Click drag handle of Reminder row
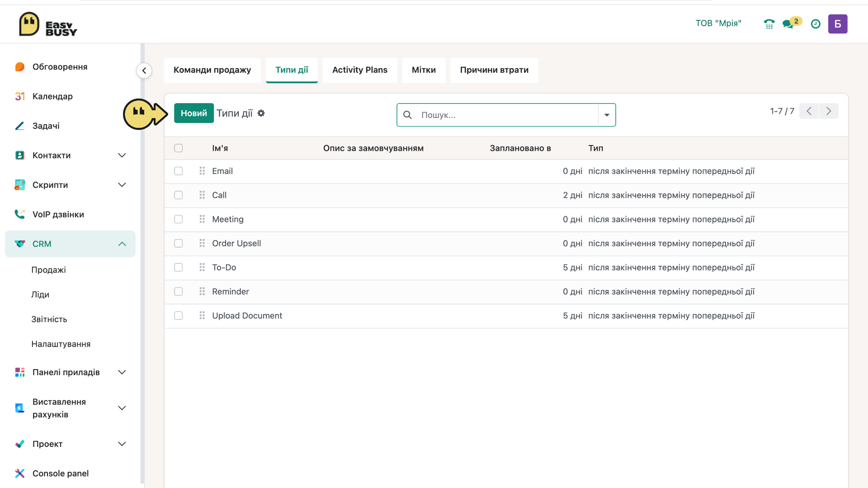Screen dimensions: 868x488 pyautogui.click(x=202, y=291)
